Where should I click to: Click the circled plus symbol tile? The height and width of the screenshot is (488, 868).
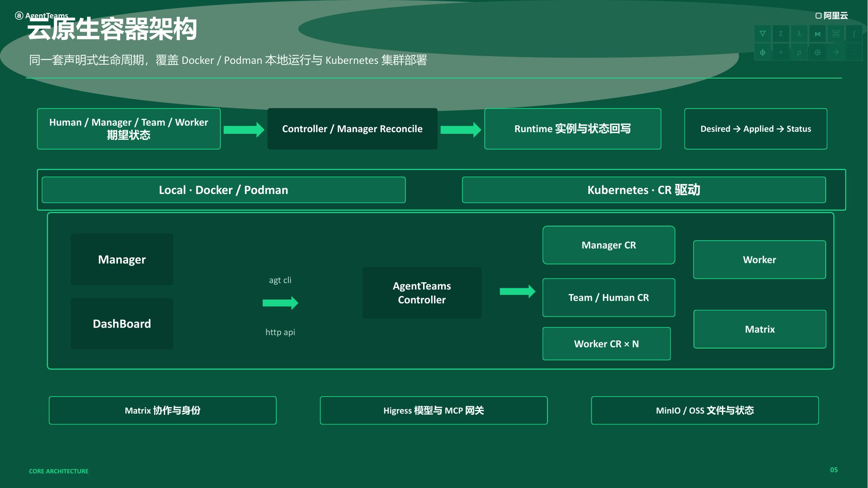(x=818, y=52)
